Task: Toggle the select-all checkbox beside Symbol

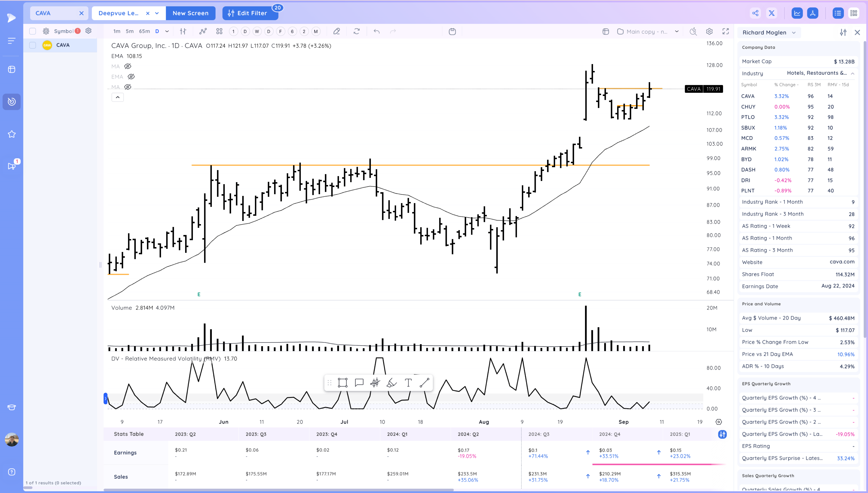Action: click(33, 31)
